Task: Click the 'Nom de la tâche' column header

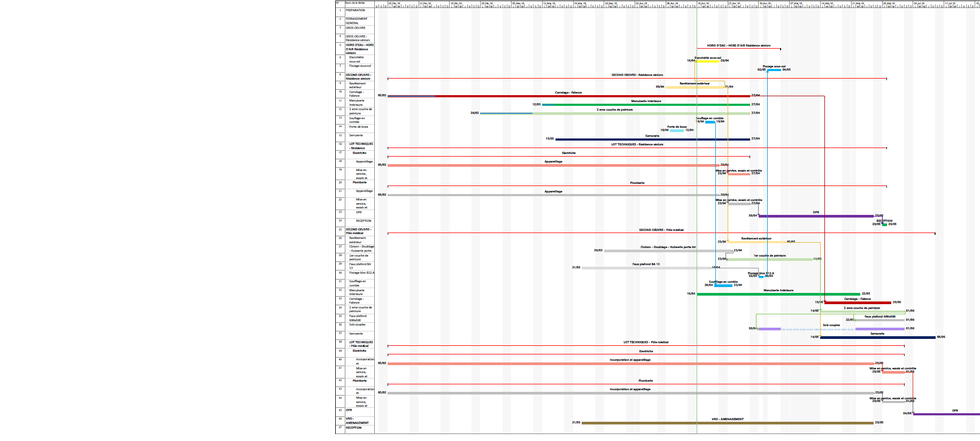Action: click(359, 3)
